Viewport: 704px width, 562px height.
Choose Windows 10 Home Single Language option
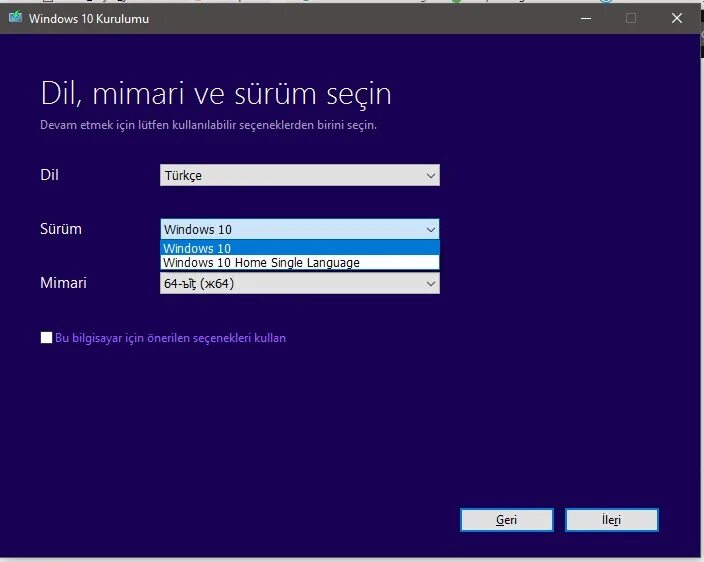point(299,263)
